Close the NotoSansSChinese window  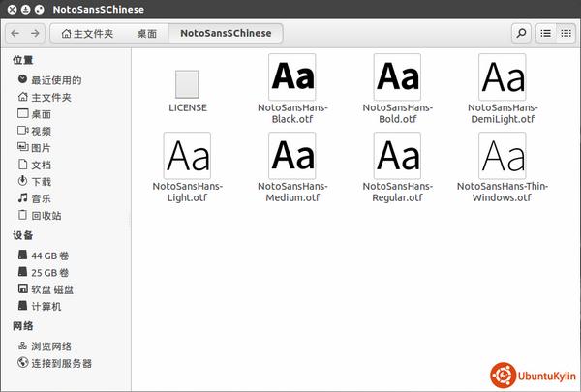[13, 10]
